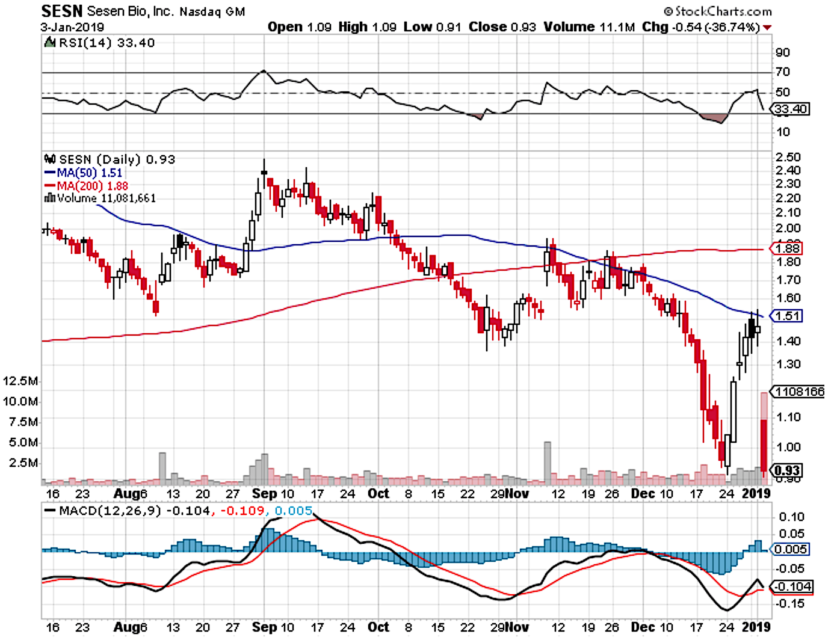Click the RSI(14) indicator legend icon
840x640 pixels.
pyautogui.click(x=50, y=43)
